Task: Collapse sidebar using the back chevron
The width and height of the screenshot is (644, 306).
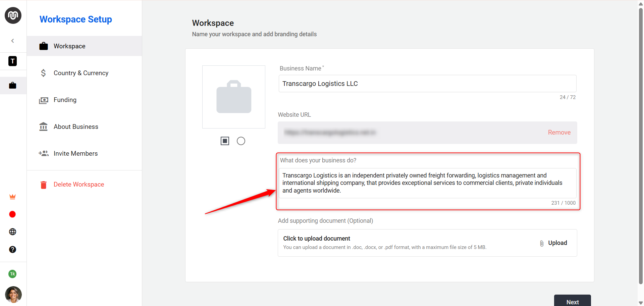Action: [13, 41]
